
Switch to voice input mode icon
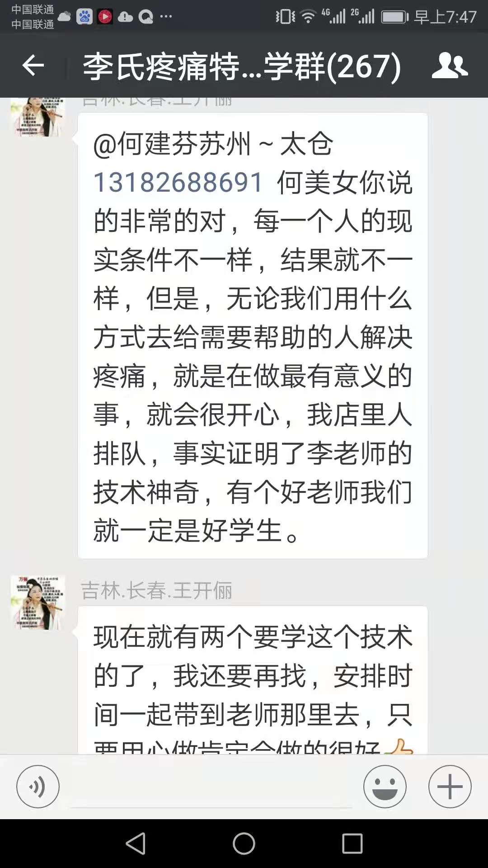(38, 787)
